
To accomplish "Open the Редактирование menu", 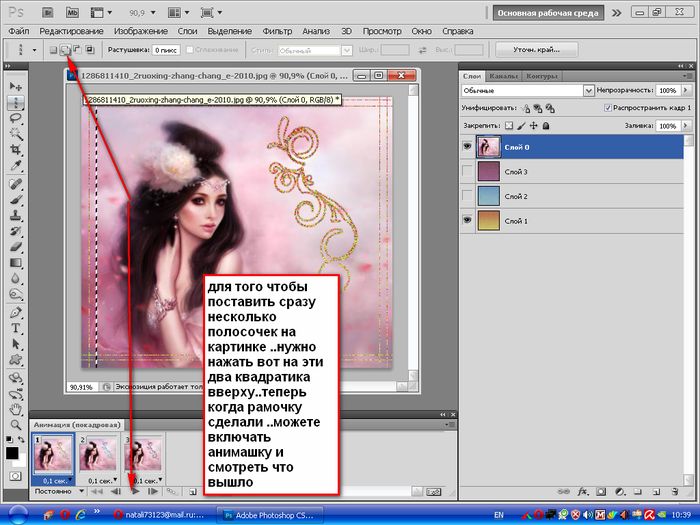I will click(71, 31).
